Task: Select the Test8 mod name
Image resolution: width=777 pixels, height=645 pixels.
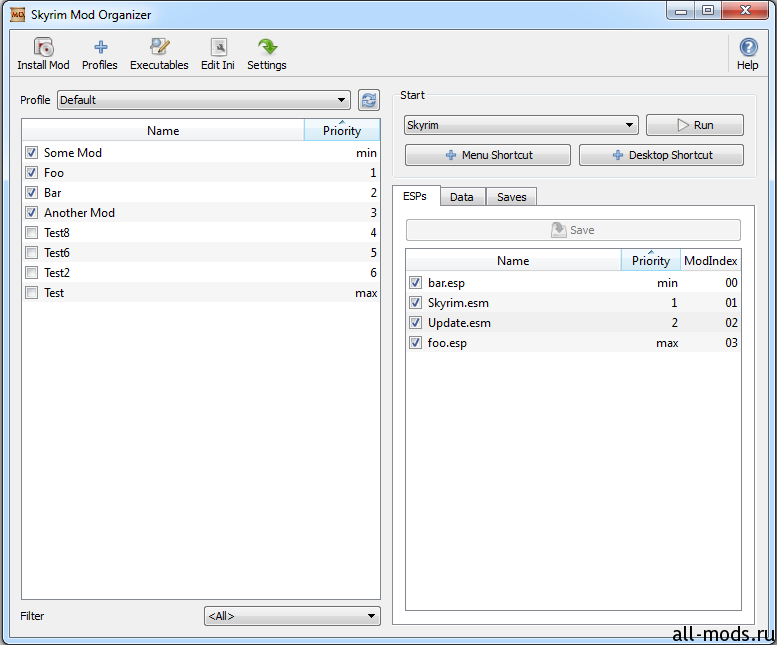Action: pyautogui.click(x=57, y=232)
